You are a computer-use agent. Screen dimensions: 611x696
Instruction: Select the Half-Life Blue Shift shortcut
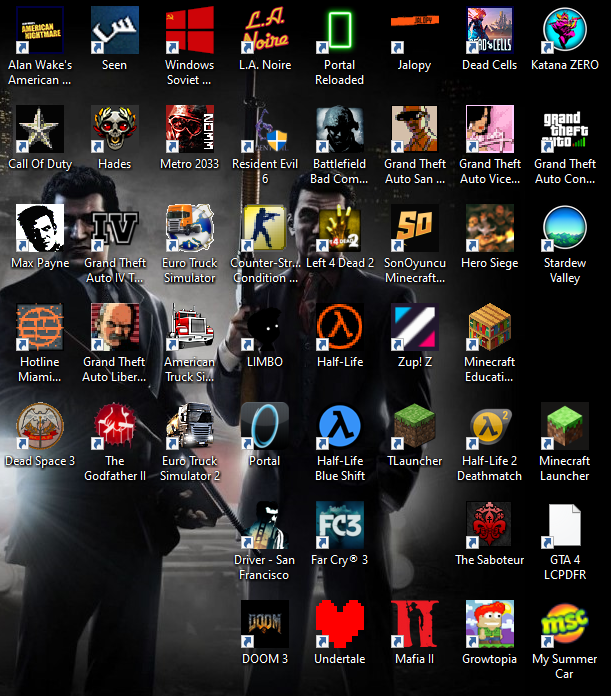coord(339,427)
